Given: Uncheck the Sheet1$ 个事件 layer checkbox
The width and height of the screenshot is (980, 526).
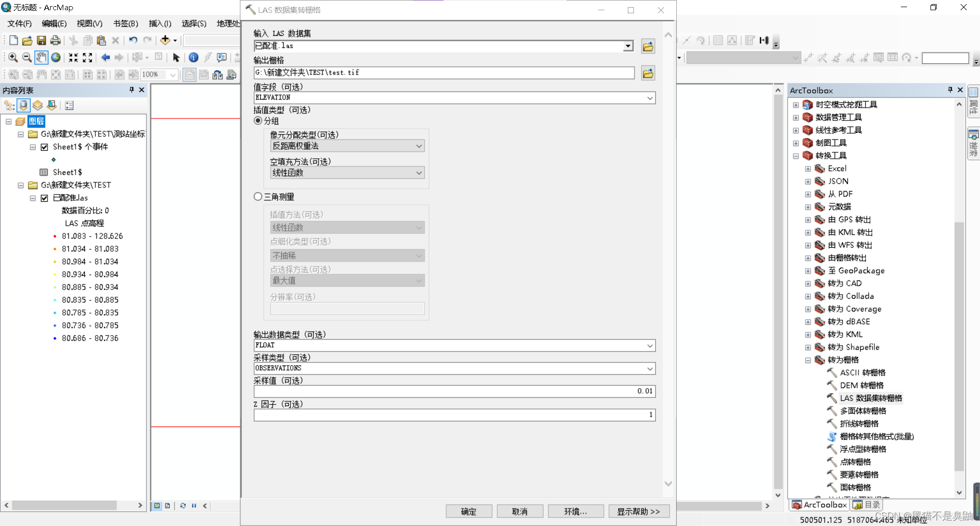Looking at the screenshot, I should click(x=44, y=147).
